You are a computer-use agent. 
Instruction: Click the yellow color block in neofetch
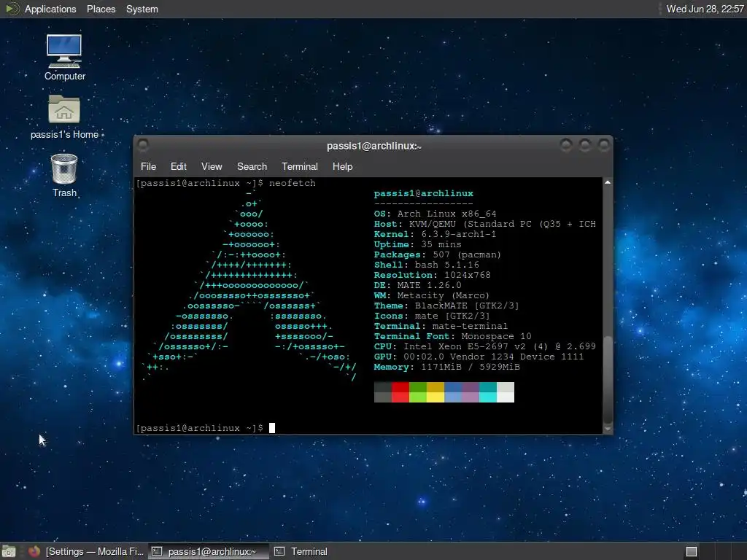click(436, 392)
